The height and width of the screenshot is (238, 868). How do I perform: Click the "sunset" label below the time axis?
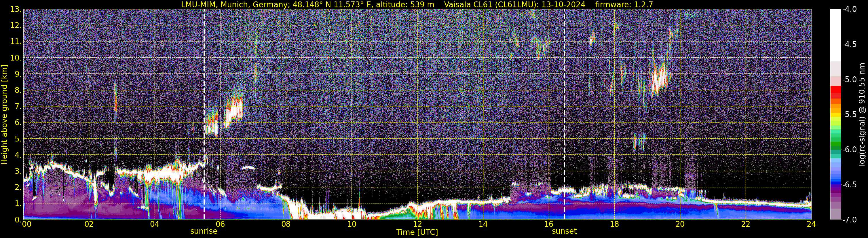click(x=564, y=231)
